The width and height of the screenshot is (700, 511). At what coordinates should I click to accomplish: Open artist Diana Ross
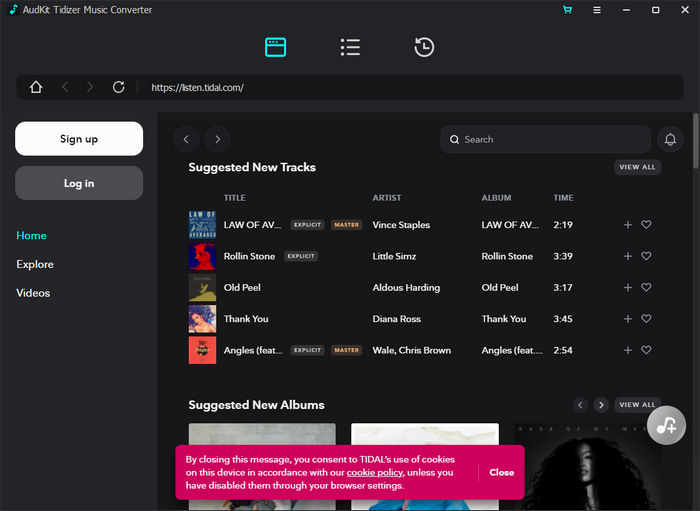(x=396, y=319)
